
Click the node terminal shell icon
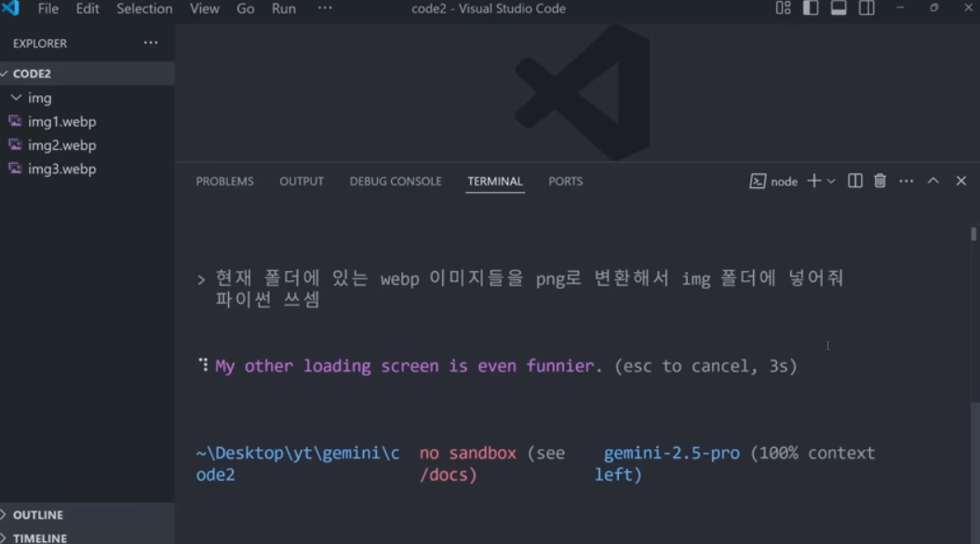tap(758, 182)
